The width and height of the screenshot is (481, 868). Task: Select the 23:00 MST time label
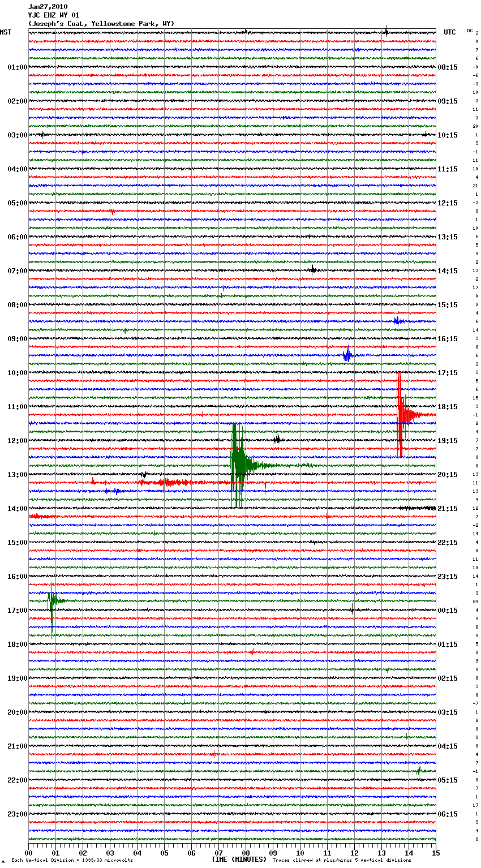(17, 814)
